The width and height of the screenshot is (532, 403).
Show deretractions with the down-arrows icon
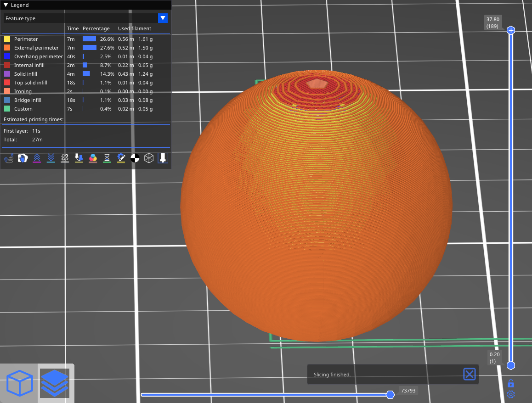tap(51, 158)
